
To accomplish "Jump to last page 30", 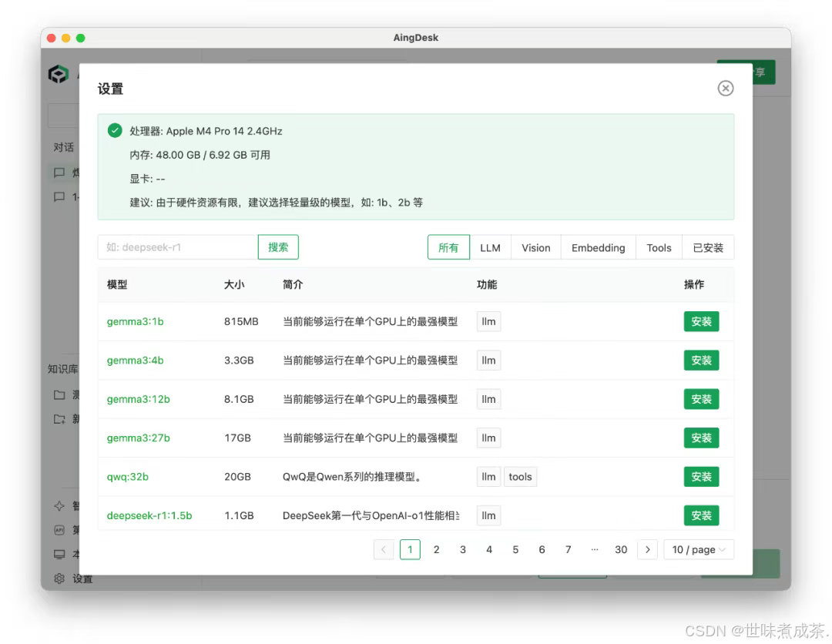I will point(621,549).
